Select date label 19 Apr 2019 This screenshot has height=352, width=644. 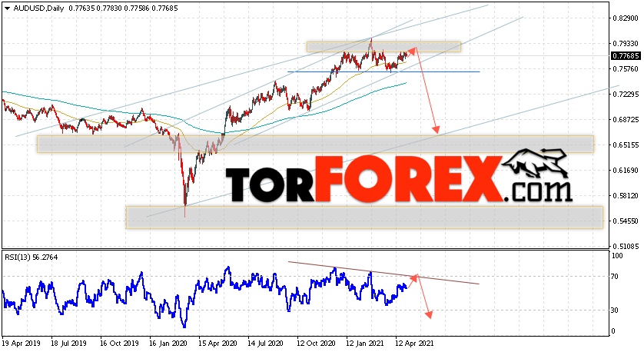[20, 343]
